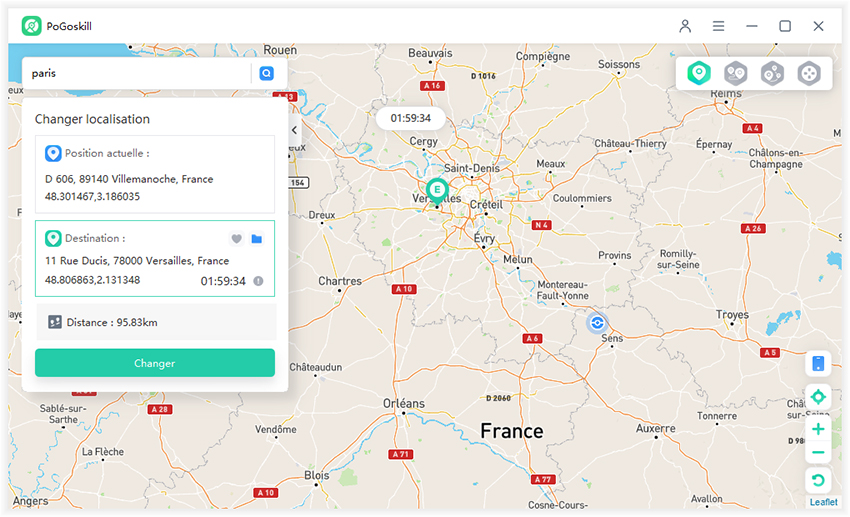
Task: Select the teleport mode icon
Action: (699, 73)
